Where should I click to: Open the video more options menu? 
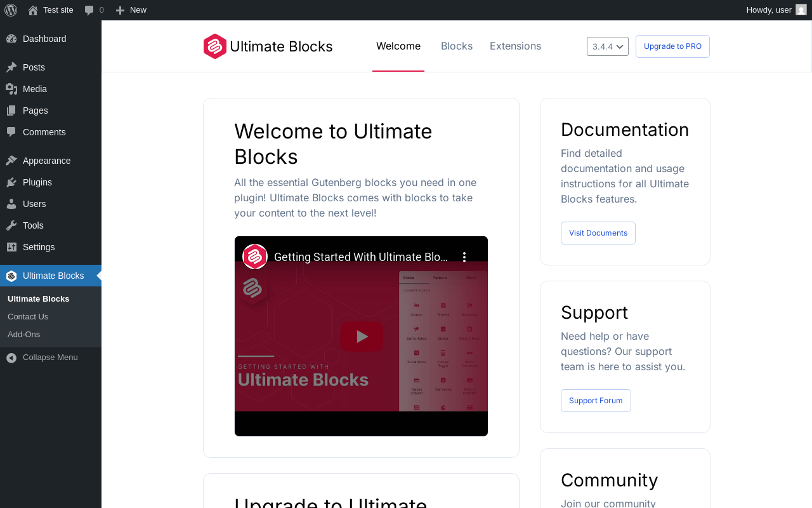click(x=464, y=257)
